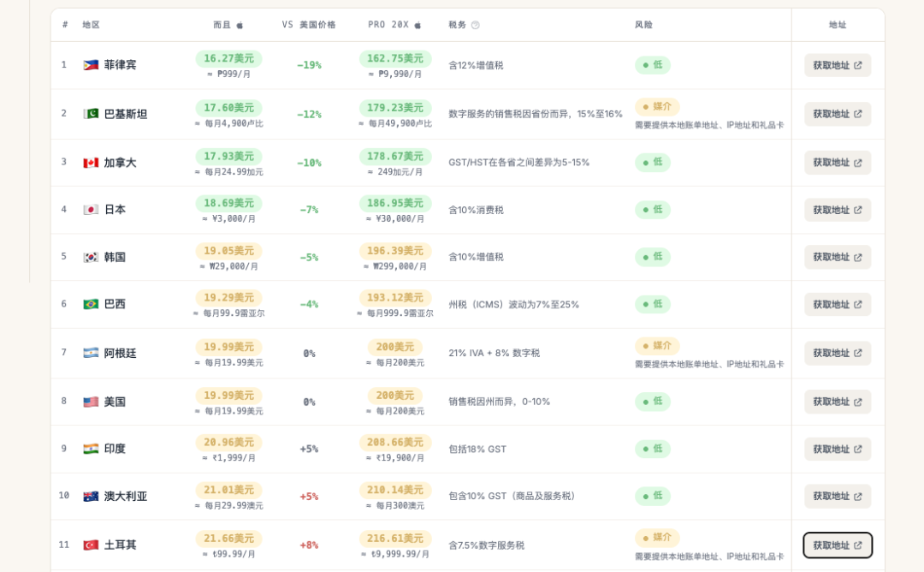Click the focused 获取地址 button for 土耳其
924x572 pixels.
tap(838, 545)
